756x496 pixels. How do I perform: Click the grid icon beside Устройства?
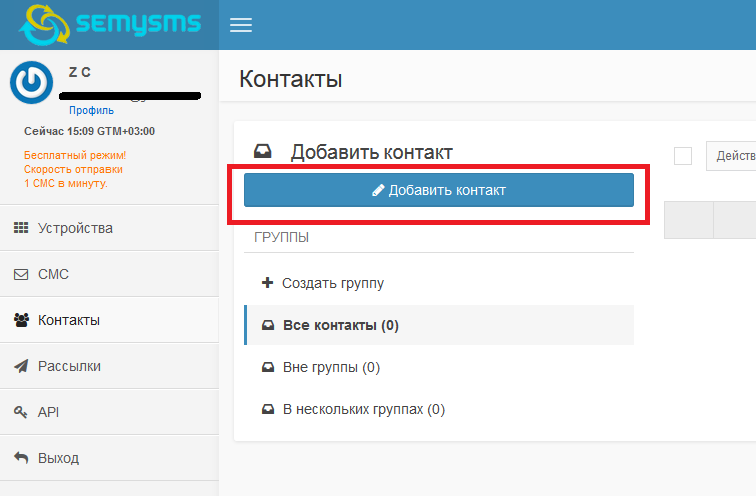[x=20, y=228]
